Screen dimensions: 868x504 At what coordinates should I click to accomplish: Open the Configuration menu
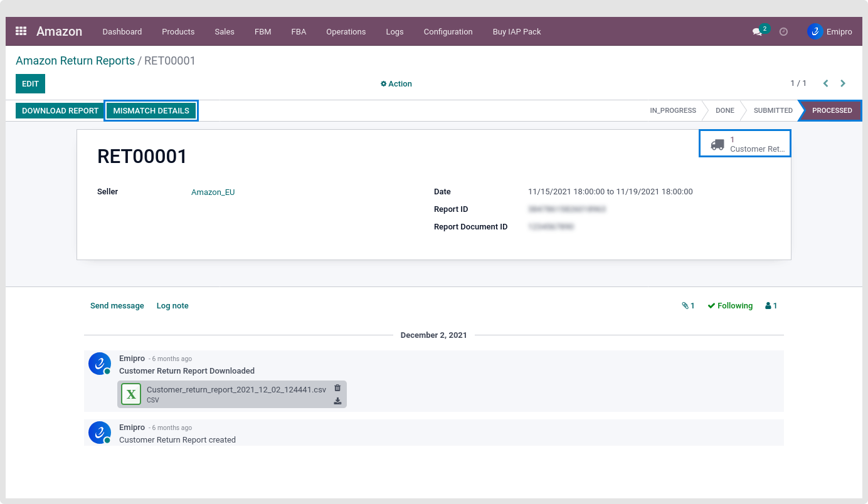pos(448,31)
